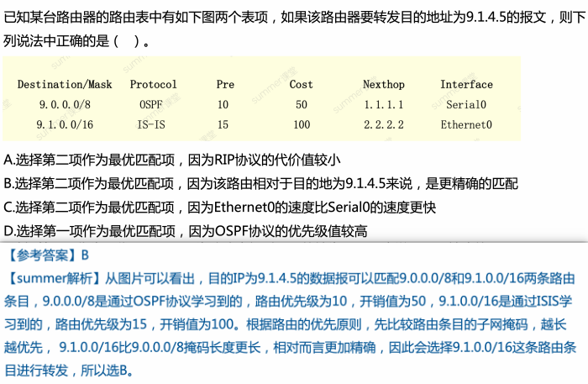This screenshot has width=588, height=384.
Task: Select answer option D about OSPF priority
Action: (186, 230)
